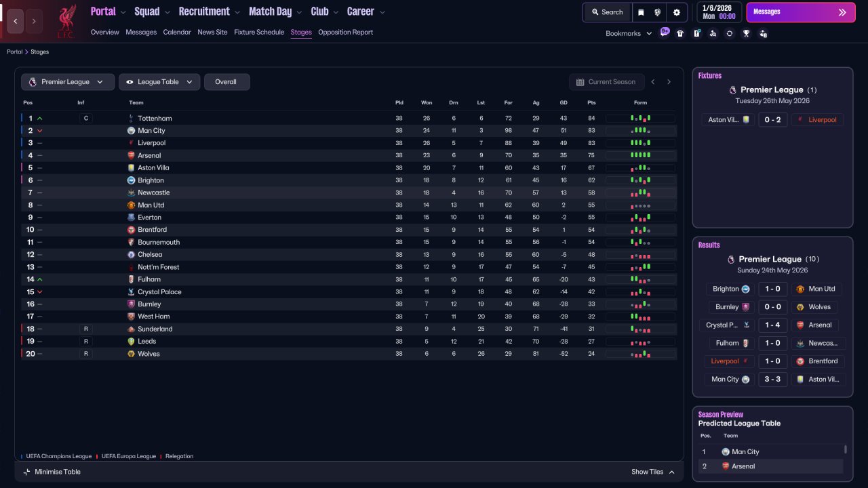Click Tottenham's form indicator in the table

click(x=640, y=119)
